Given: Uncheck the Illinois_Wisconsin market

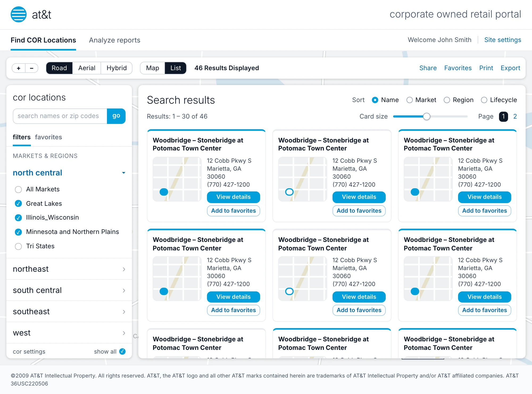Looking at the screenshot, I should point(18,218).
